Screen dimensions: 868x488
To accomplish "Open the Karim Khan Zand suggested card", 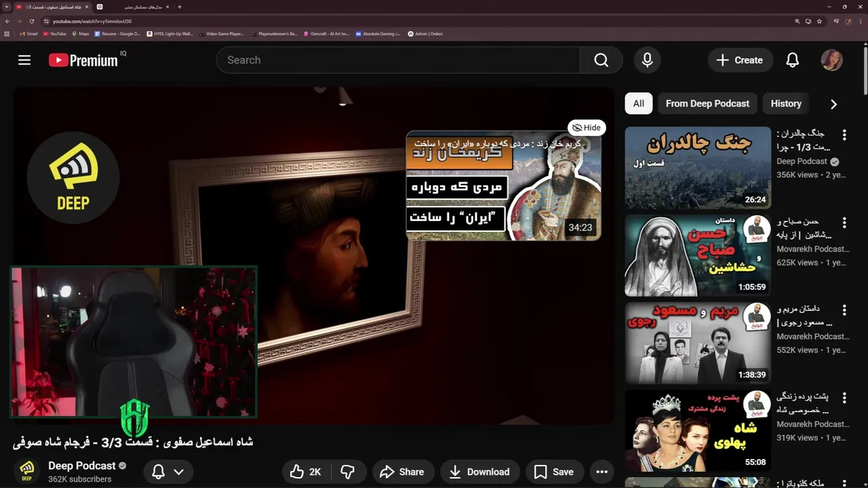I will click(x=503, y=186).
